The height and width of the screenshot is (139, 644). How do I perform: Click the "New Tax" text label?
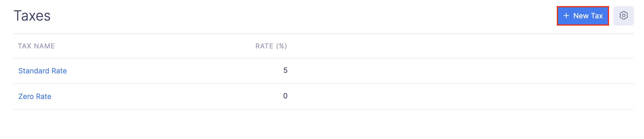click(x=588, y=16)
